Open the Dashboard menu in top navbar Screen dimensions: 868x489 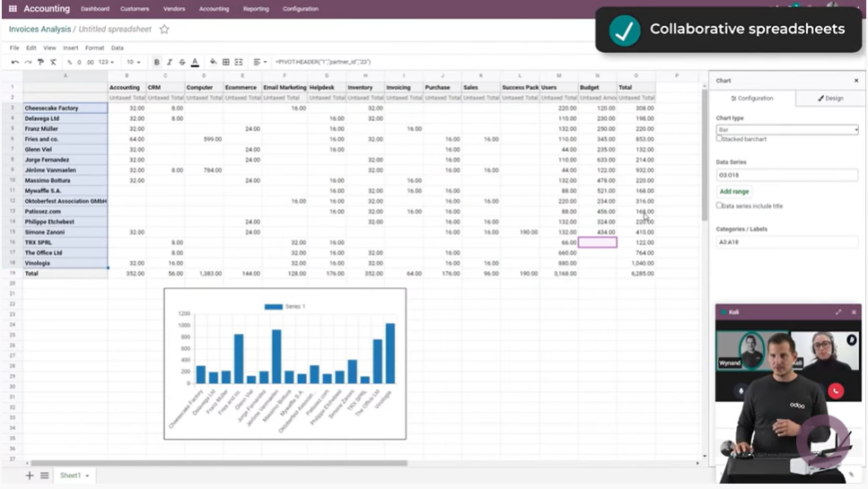[x=95, y=9]
